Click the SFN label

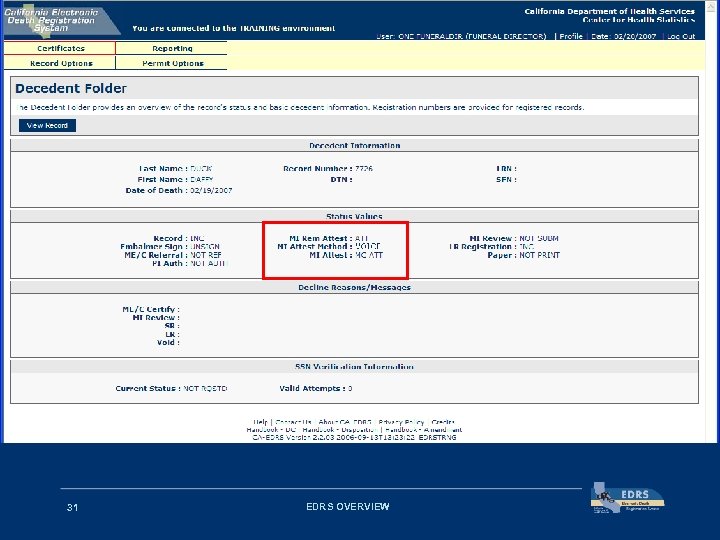pyautogui.click(x=506, y=180)
